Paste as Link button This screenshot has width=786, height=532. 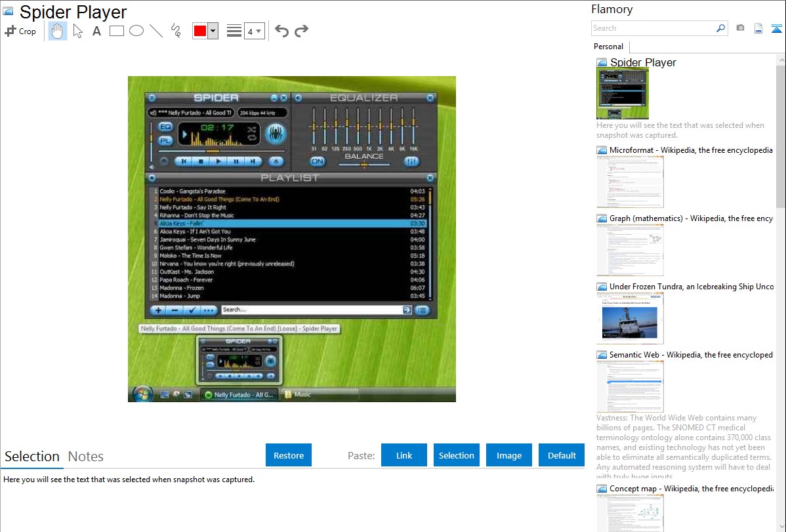[x=404, y=455]
